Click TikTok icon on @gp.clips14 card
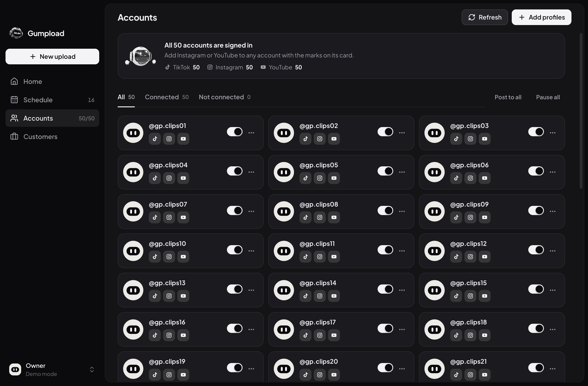Screen dimensions: 588x386 pyautogui.click(x=306, y=296)
